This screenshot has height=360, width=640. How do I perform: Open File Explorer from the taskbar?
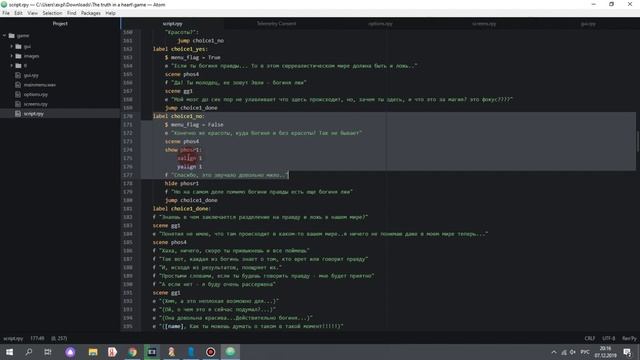pos(93,352)
